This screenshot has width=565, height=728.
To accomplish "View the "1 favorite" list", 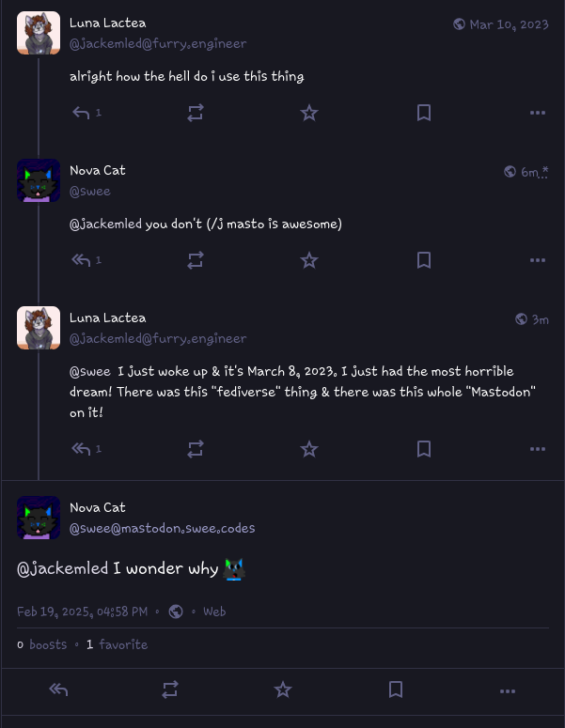I will 117,644.
